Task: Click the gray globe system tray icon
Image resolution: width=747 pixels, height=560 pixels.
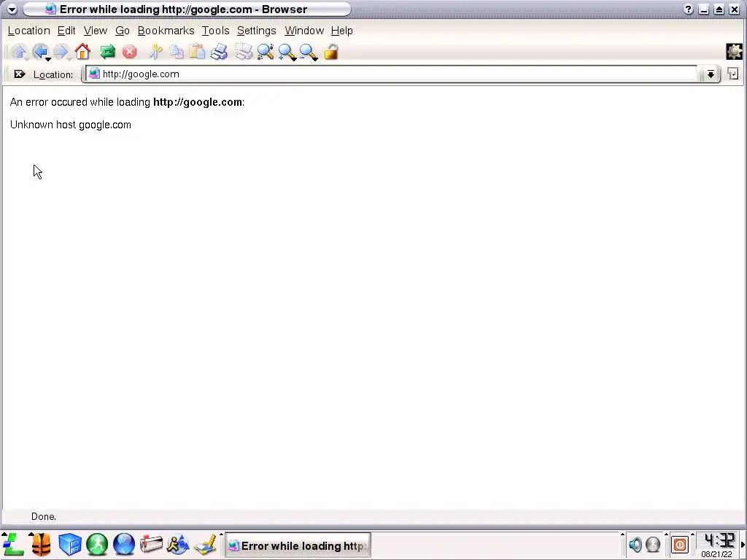Action: click(653, 544)
